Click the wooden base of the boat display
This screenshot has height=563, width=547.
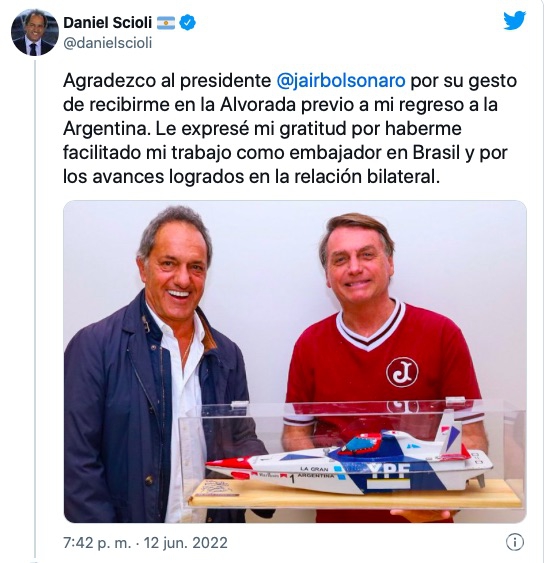(356, 495)
